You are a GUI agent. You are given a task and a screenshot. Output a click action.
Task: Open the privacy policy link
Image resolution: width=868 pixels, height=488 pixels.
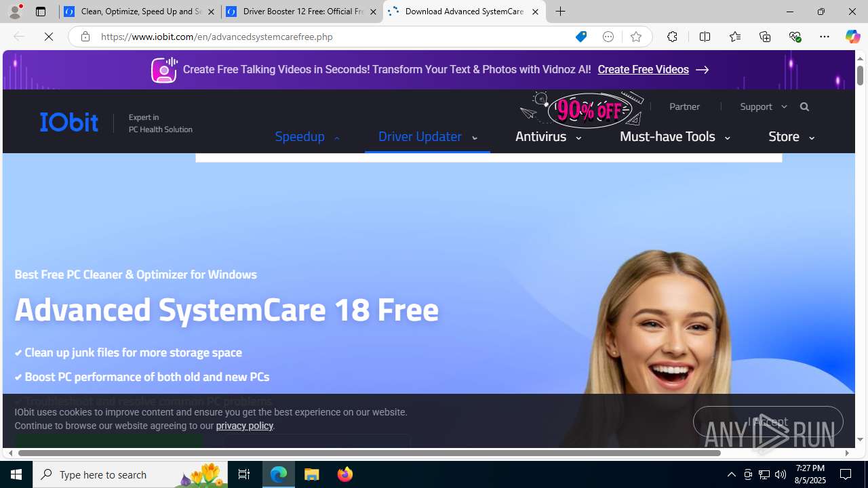[x=244, y=426]
